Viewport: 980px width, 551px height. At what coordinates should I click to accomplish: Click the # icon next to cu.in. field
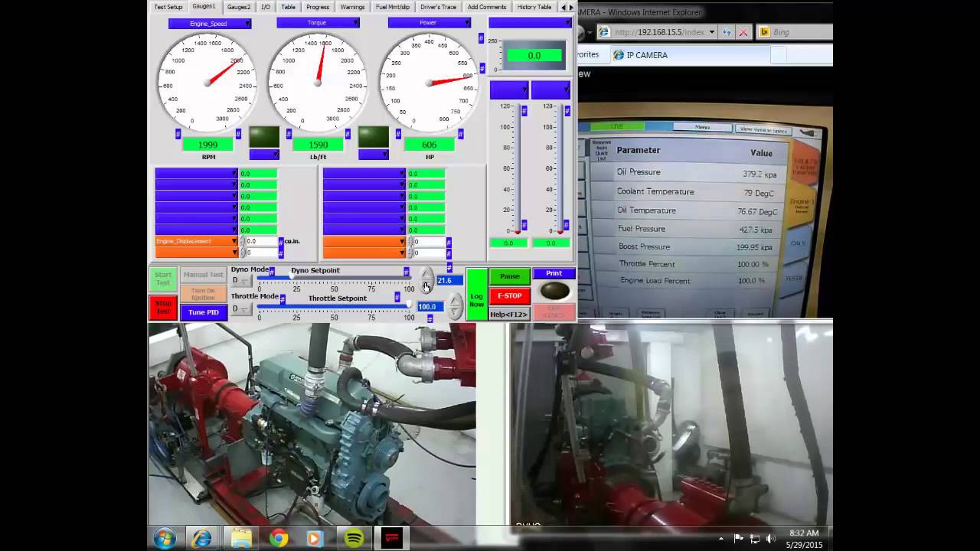click(281, 242)
